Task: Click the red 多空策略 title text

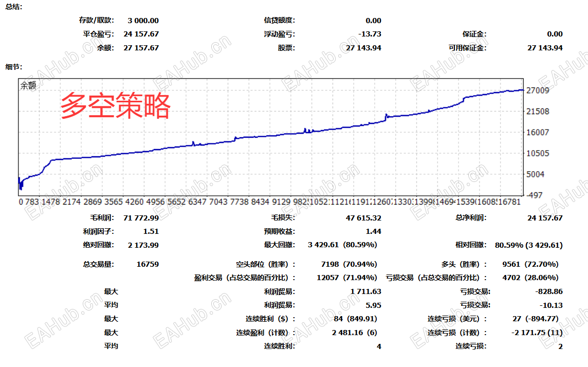Action: tap(116, 106)
